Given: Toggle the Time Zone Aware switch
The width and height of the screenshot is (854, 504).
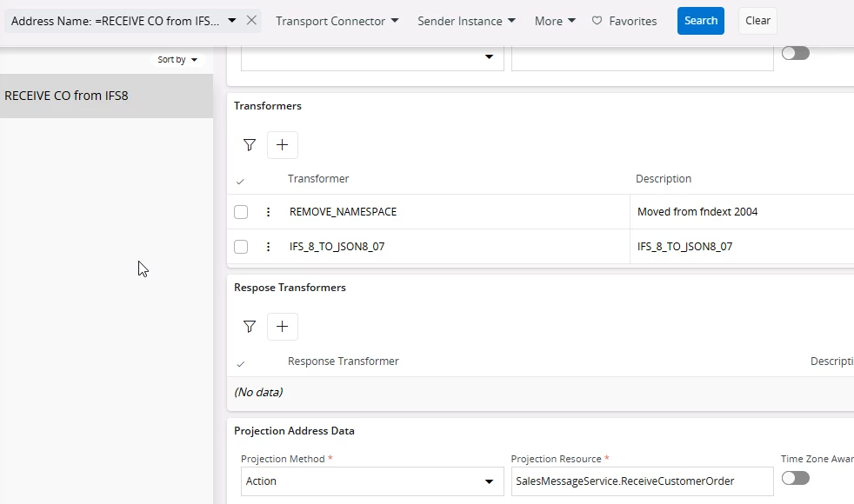Looking at the screenshot, I should pos(795,478).
